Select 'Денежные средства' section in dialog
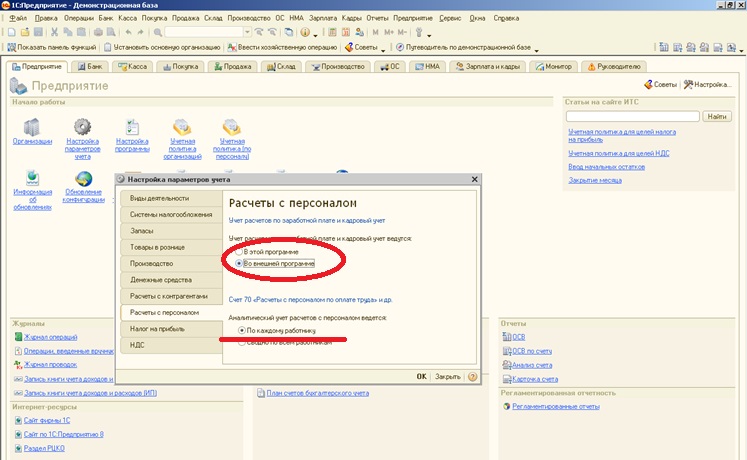 pyautogui.click(x=172, y=280)
